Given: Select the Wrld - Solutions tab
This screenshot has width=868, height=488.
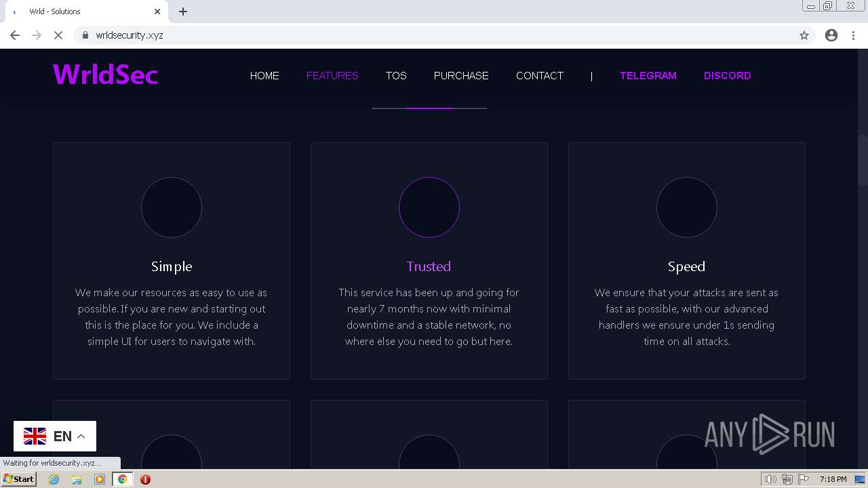Looking at the screenshot, I should tap(85, 12).
